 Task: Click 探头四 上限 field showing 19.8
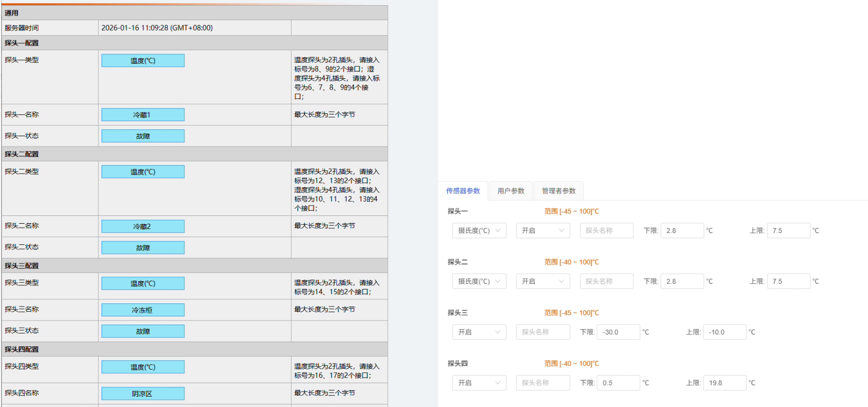[x=725, y=383]
